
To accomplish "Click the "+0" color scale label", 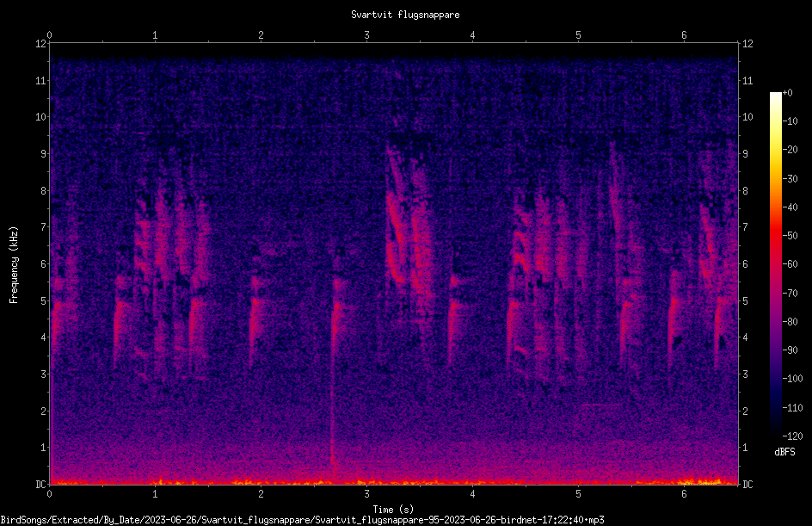I will [787, 93].
